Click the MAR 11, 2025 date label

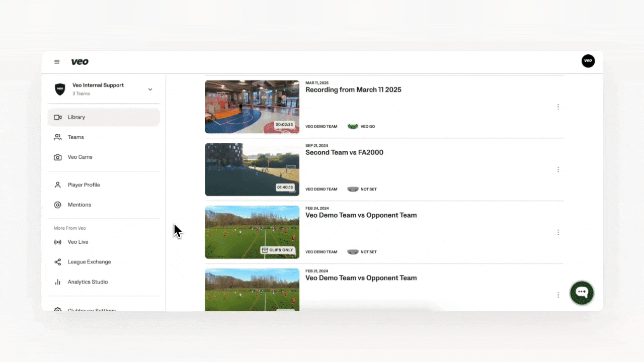tap(317, 83)
